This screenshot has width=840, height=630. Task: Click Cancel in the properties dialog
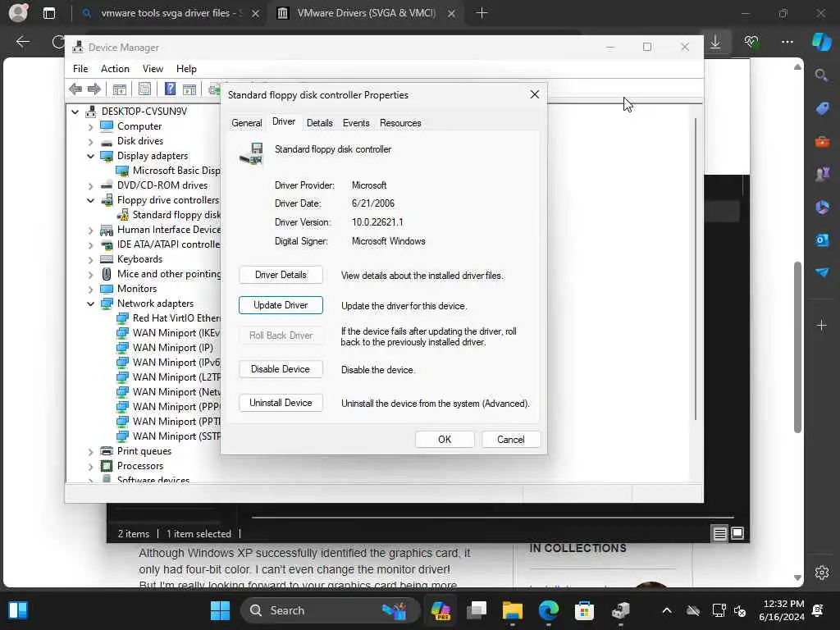point(510,440)
